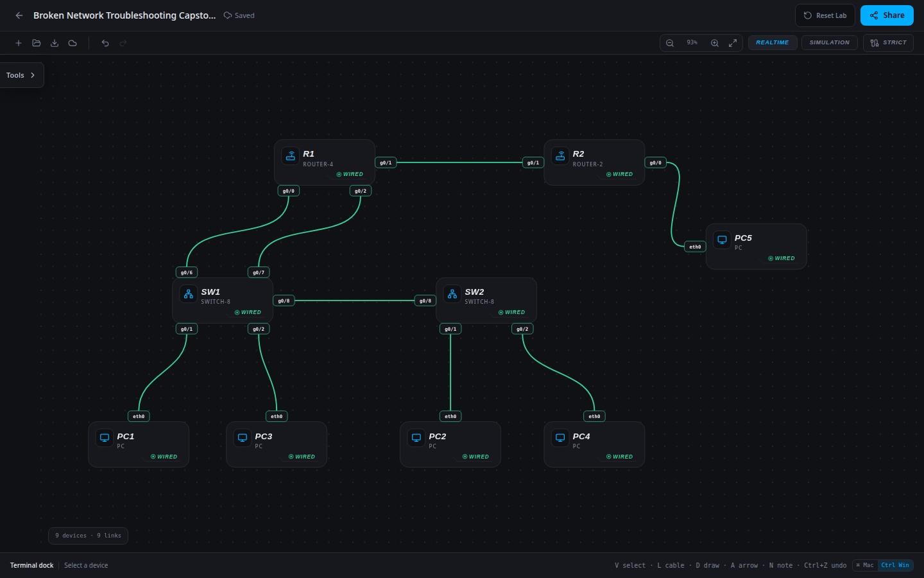Click the ROUTER-4 label on R1

pyautogui.click(x=318, y=164)
